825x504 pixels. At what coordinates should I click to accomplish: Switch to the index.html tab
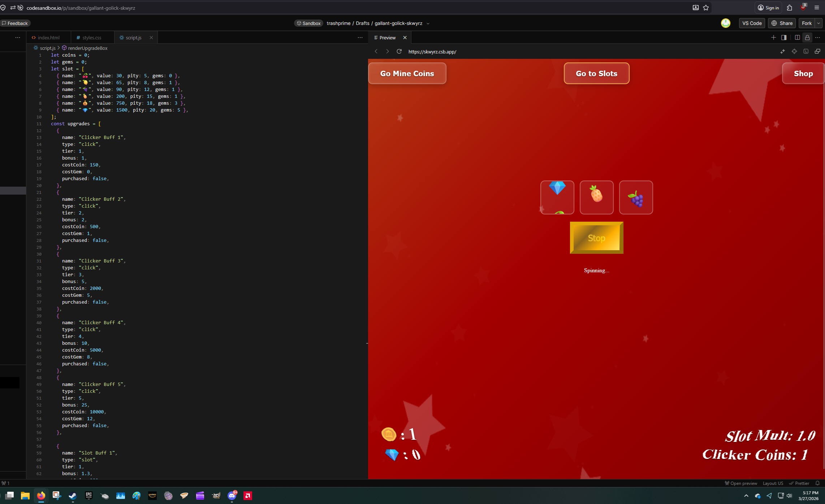[48, 38]
